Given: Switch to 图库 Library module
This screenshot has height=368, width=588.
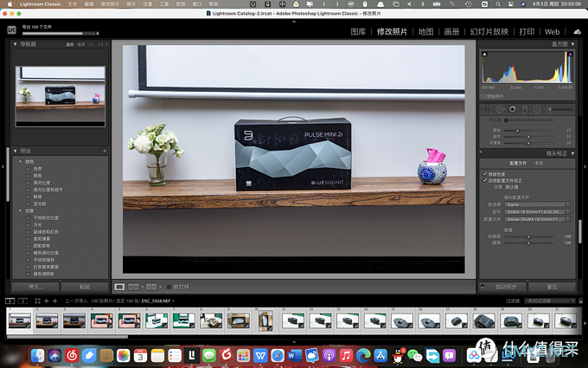Looking at the screenshot, I should click(358, 32).
